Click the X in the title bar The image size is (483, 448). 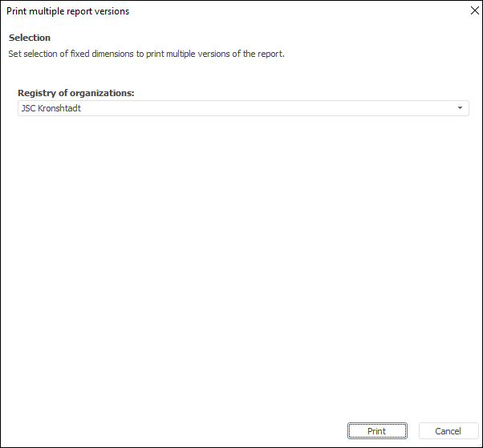(473, 11)
